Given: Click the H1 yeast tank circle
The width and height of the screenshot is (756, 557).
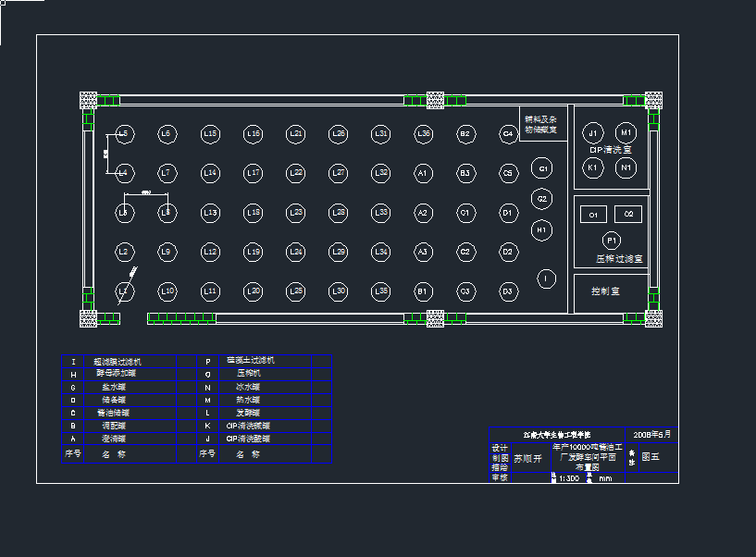Looking at the screenshot, I should 542,229.
